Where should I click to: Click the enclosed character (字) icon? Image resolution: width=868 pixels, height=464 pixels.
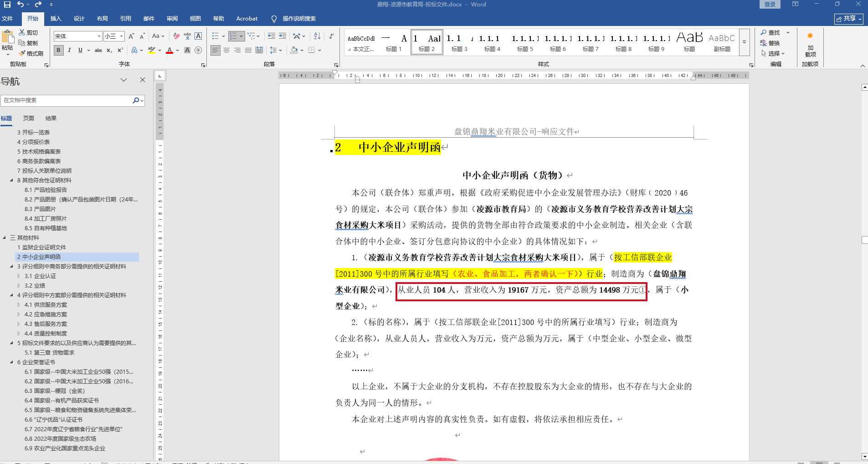(198, 50)
